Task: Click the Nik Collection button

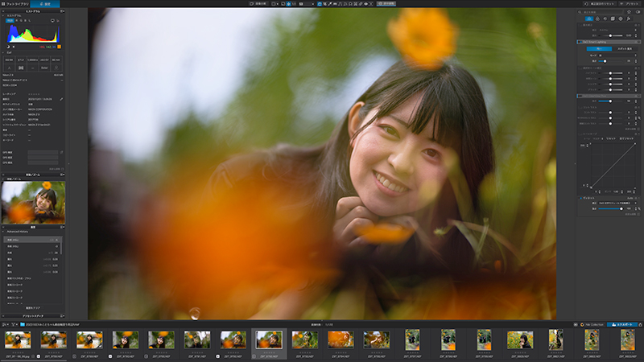Action: click(x=592, y=324)
